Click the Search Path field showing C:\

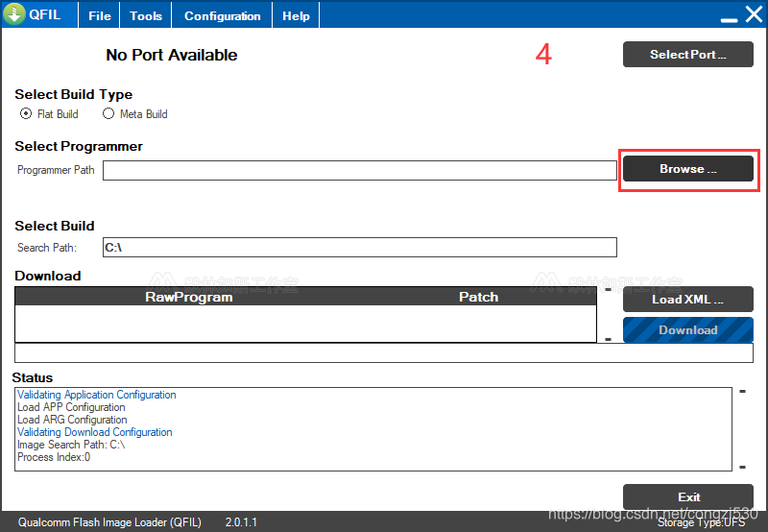[359, 248]
